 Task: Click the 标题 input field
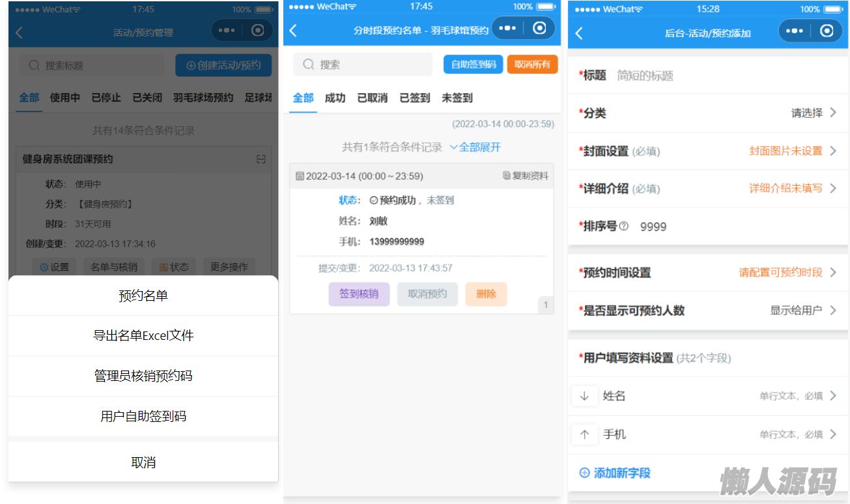click(x=716, y=76)
